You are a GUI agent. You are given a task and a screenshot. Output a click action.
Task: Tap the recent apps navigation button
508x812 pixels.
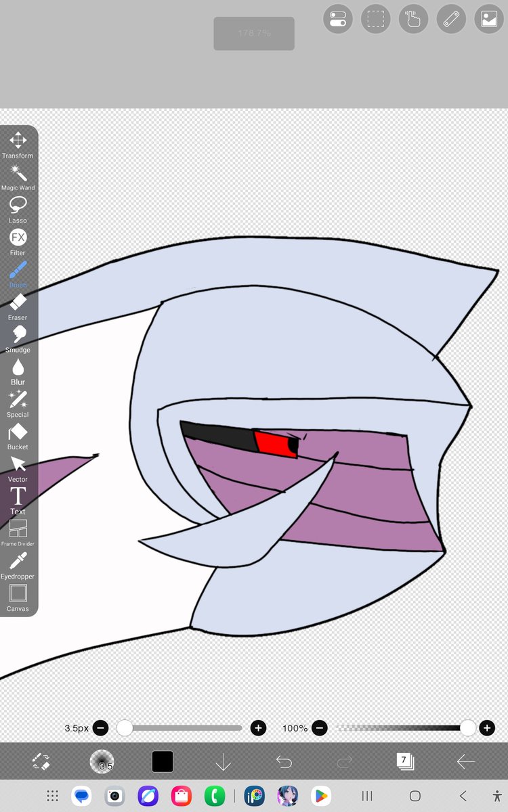click(x=367, y=796)
